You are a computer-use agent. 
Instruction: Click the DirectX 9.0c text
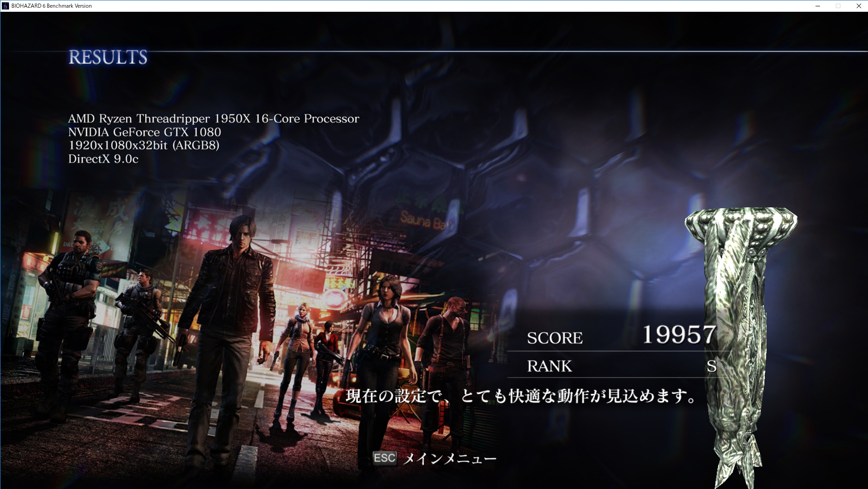click(103, 159)
